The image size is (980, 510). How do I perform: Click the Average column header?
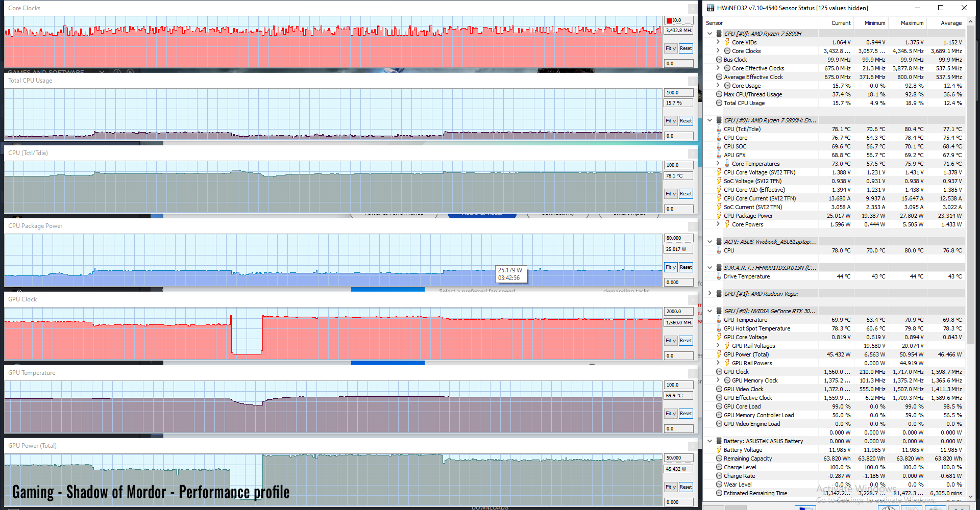click(x=951, y=23)
